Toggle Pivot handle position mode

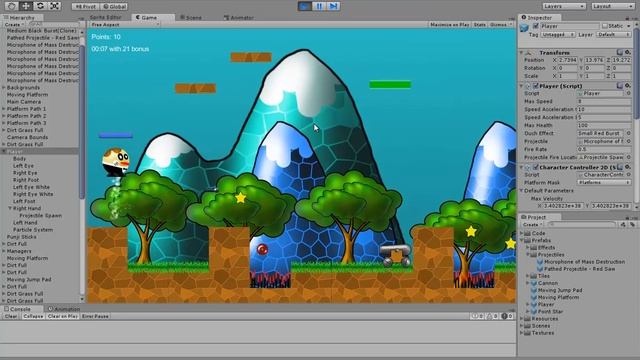coord(85,7)
